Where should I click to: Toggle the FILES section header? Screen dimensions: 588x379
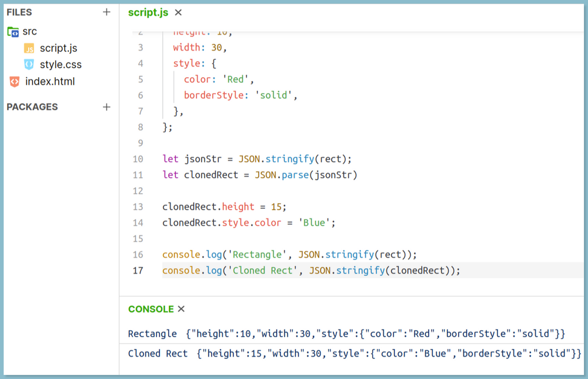[x=19, y=12]
